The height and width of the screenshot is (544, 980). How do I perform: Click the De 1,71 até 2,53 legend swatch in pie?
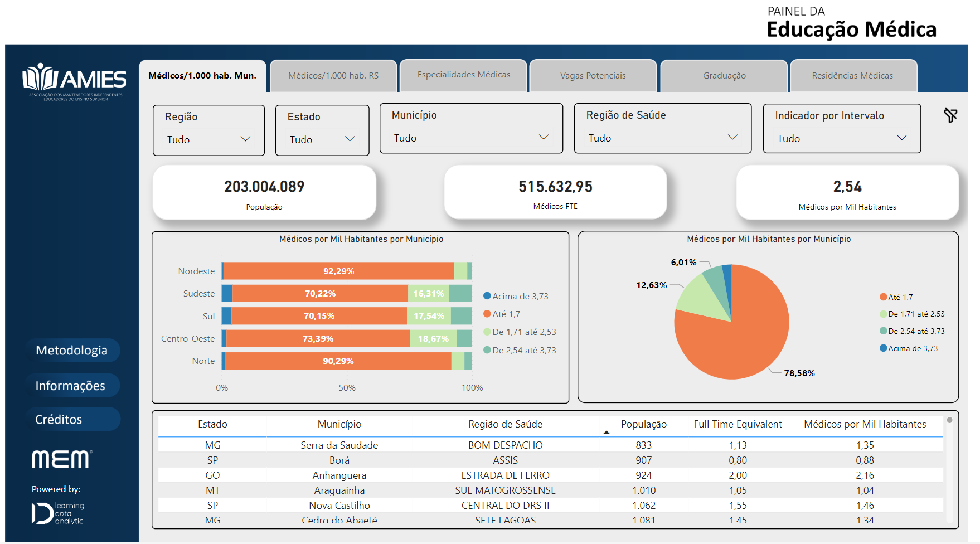click(x=883, y=314)
